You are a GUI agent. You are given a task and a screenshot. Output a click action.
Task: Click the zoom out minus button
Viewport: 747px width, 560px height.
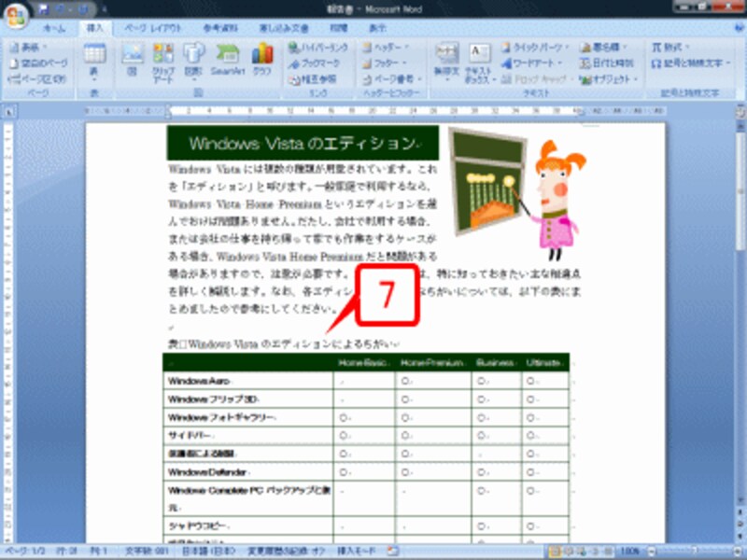652,552
